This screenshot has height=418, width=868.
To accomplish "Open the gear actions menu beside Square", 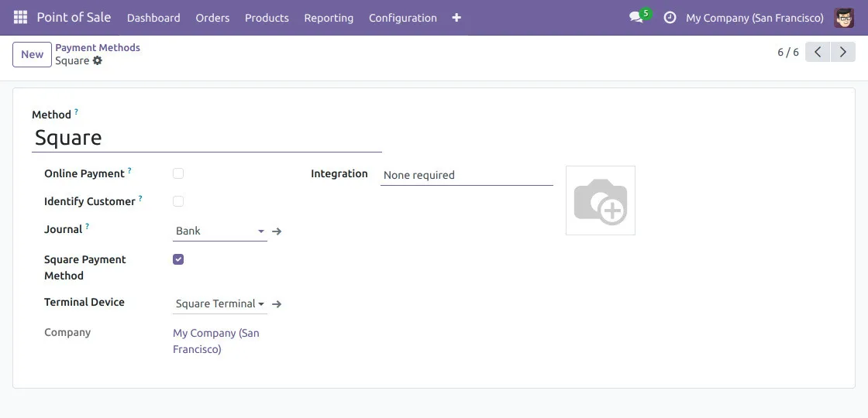I will pyautogui.click(x=98, y=61).
